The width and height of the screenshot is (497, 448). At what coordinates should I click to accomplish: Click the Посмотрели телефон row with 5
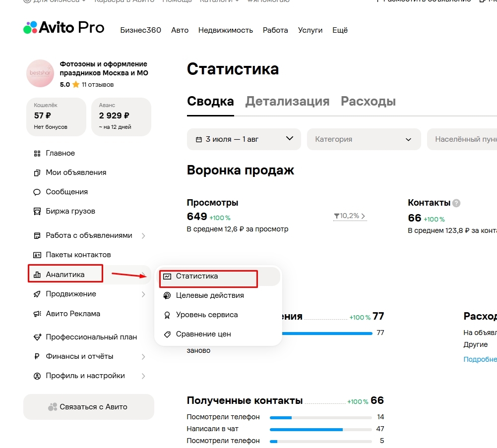click(x=285, y=441)
